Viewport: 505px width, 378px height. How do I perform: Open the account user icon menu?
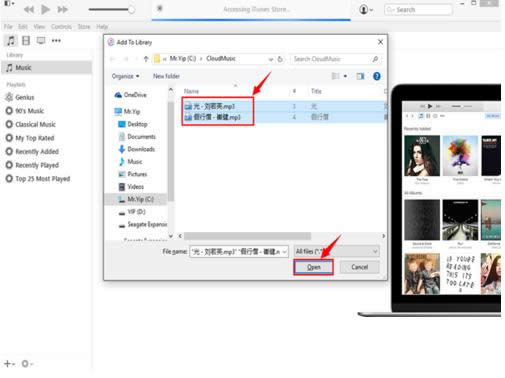tap(366, 10)
